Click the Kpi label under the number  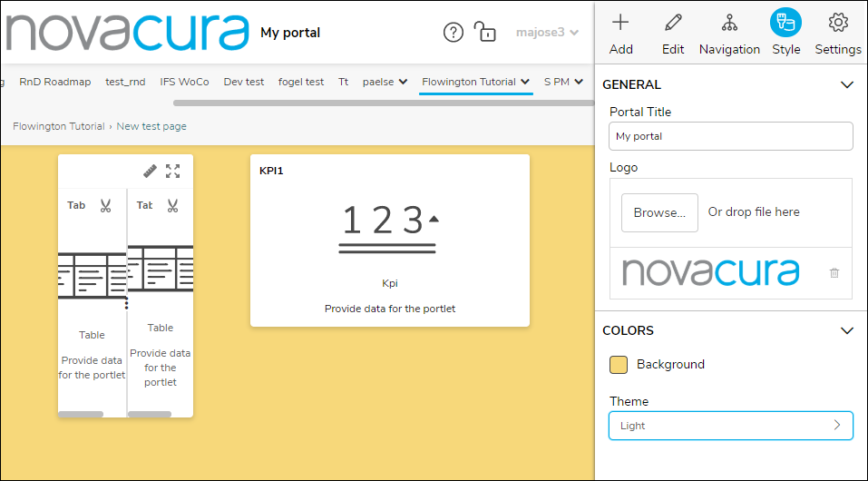[x=390, y=283]
